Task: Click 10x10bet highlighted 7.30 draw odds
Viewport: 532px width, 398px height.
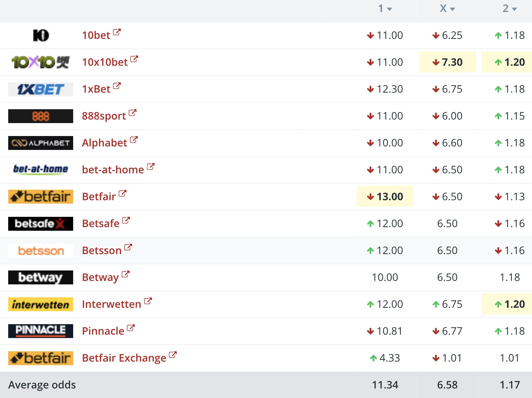Action: 447,62
